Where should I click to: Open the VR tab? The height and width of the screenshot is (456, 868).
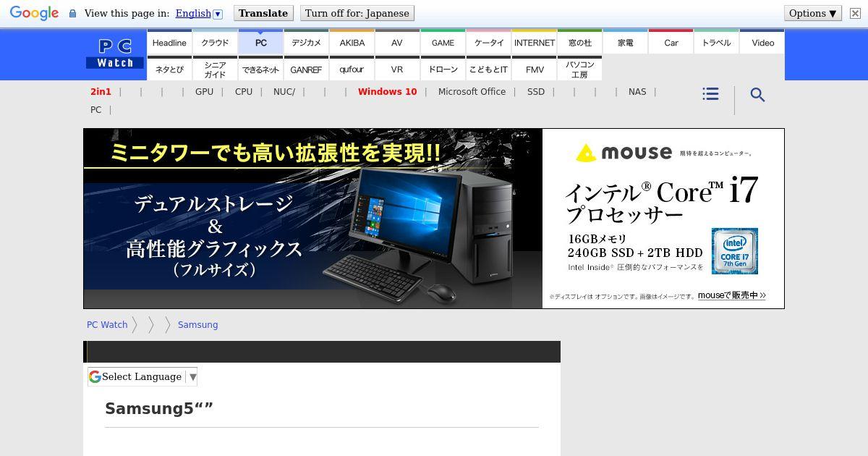(397, 69)
